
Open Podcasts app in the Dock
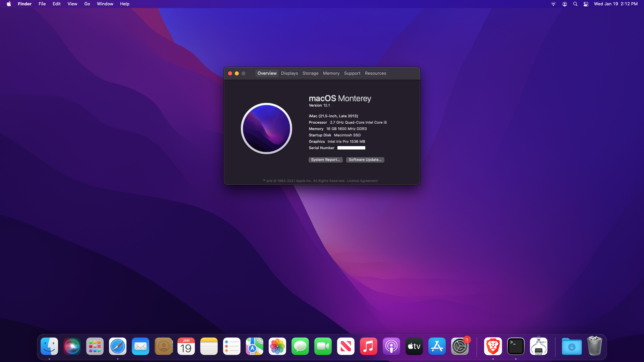point(391,346)
